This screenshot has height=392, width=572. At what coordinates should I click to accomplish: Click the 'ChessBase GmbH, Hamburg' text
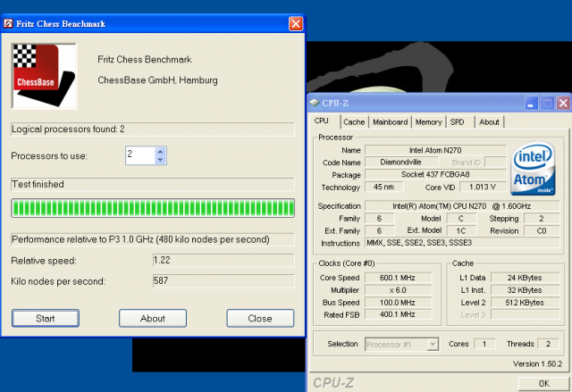pos(157,80)
